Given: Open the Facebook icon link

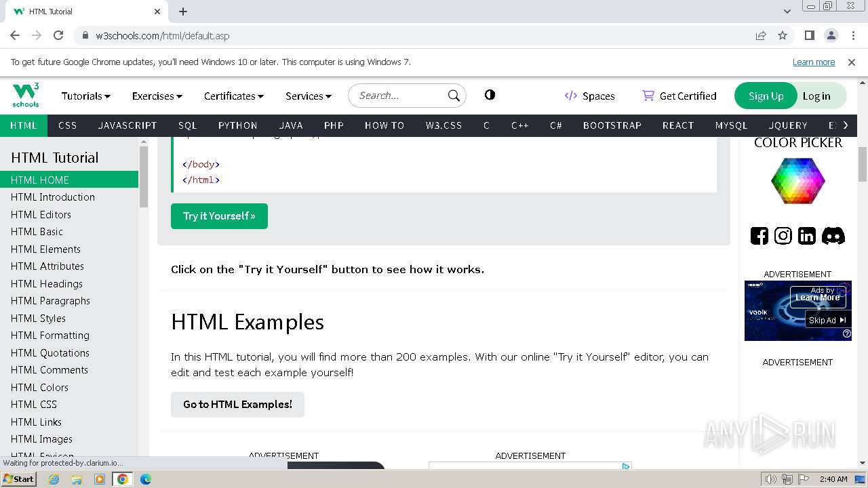Looking at the screenshot, I should (759, 236).
